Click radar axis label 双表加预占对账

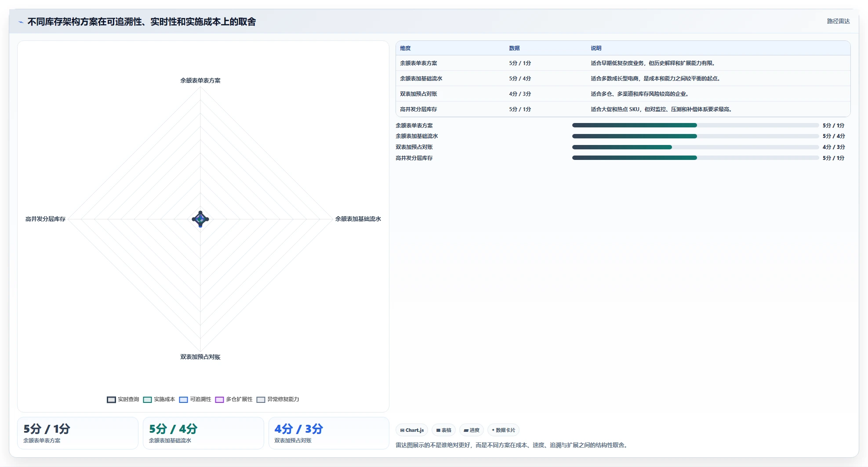(x=200, y=357)
